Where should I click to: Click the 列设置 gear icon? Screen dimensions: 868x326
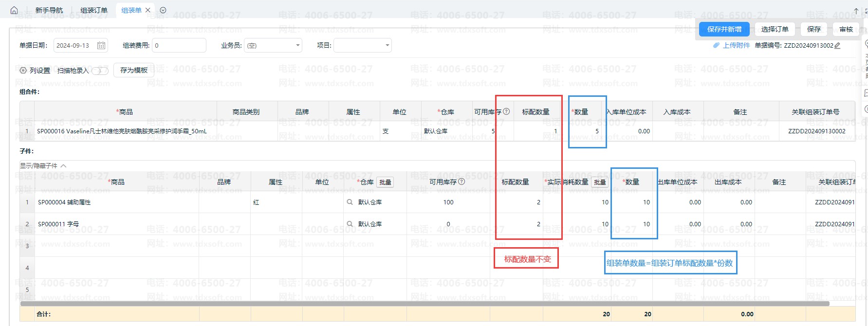[x=23, y=71]
